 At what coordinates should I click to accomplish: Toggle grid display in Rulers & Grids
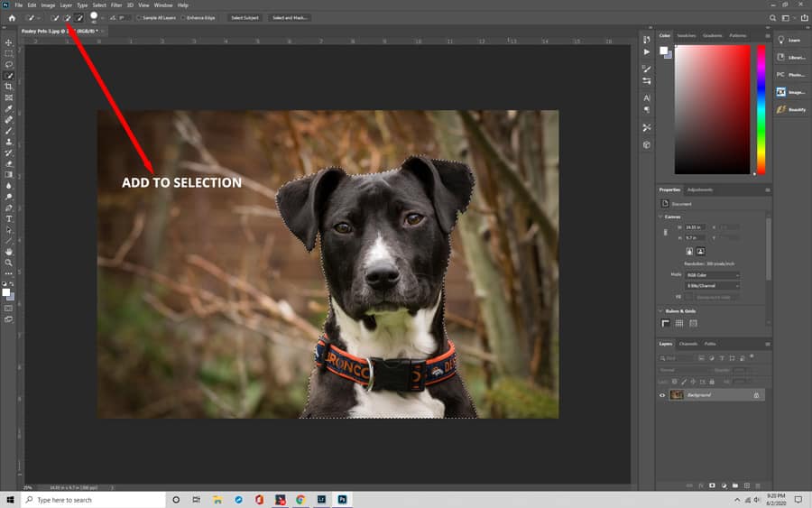coord(679,324)
